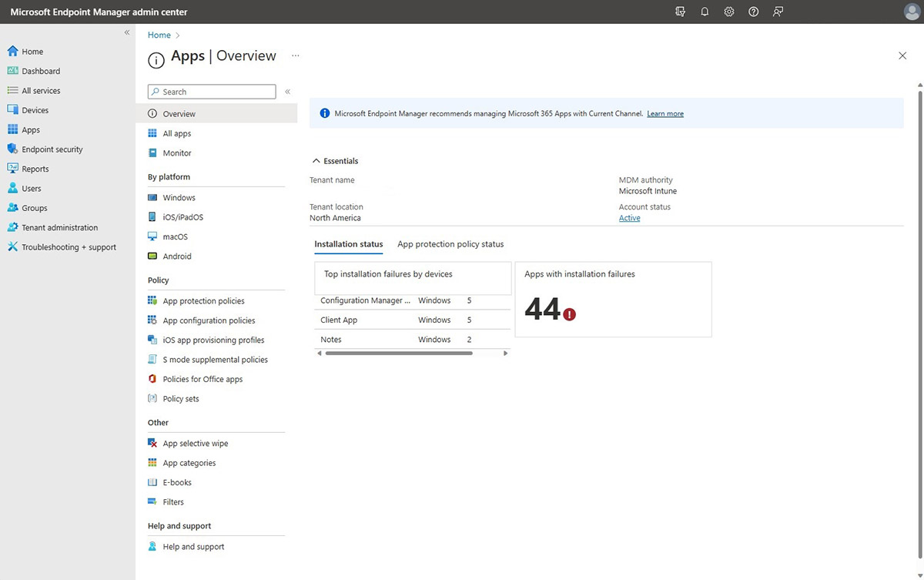Select the Android platform icon
Screen dimensions: 924x580
(x=152, y=256)
